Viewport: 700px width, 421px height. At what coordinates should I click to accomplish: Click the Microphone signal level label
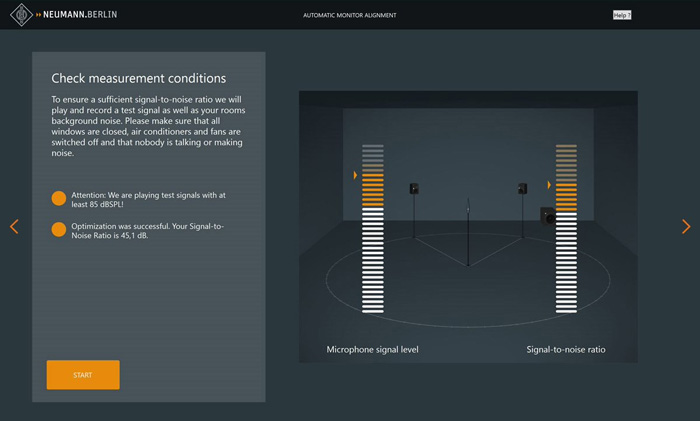coord(372,350)
